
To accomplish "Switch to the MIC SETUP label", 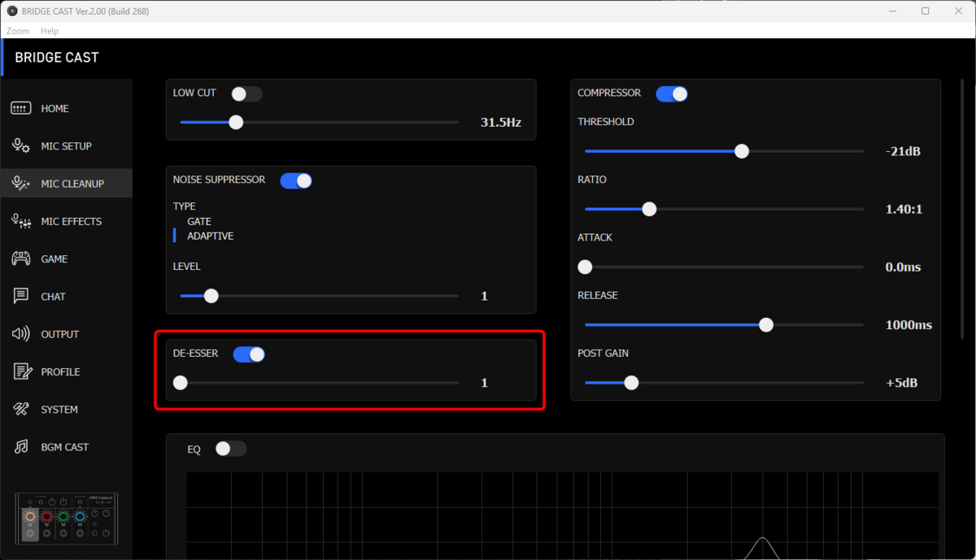I will (x=67, y=146).
